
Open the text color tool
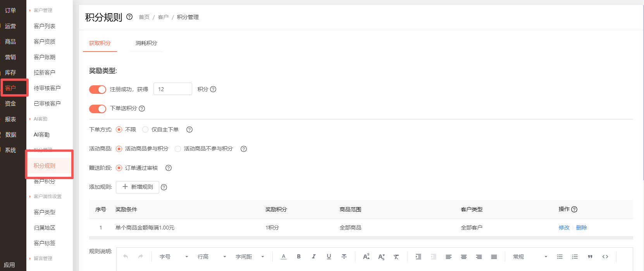click(284, 257)
